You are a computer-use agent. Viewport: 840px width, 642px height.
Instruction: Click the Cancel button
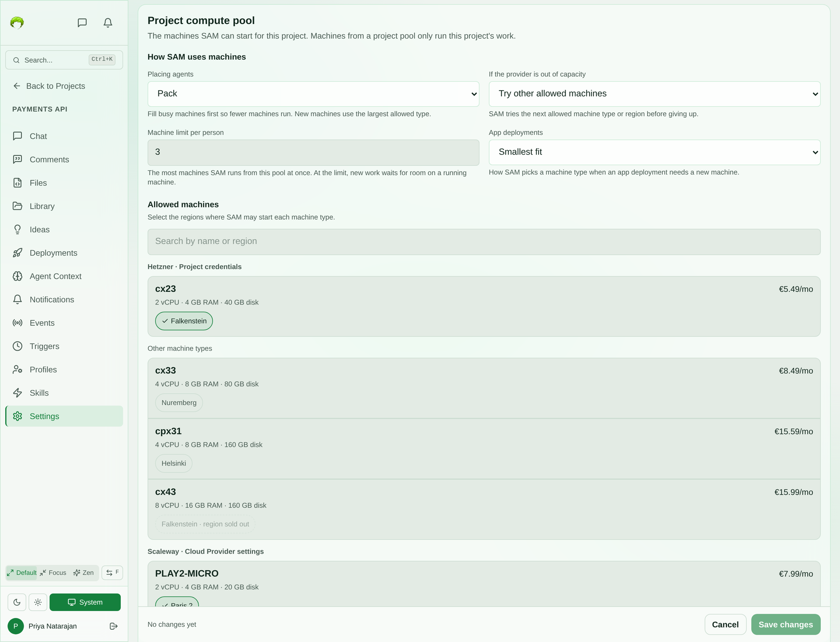[725, 624]
